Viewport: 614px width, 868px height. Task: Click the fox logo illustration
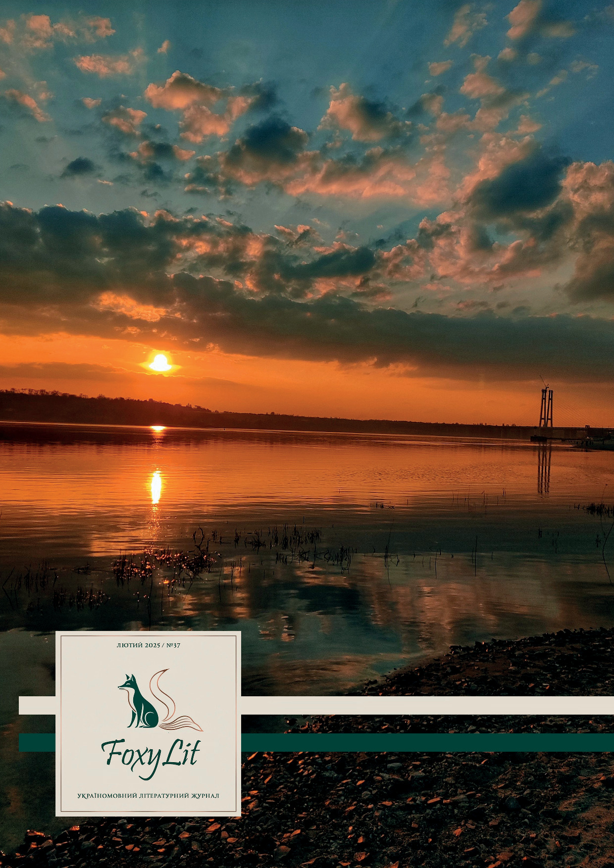click(x=160, y=699)
